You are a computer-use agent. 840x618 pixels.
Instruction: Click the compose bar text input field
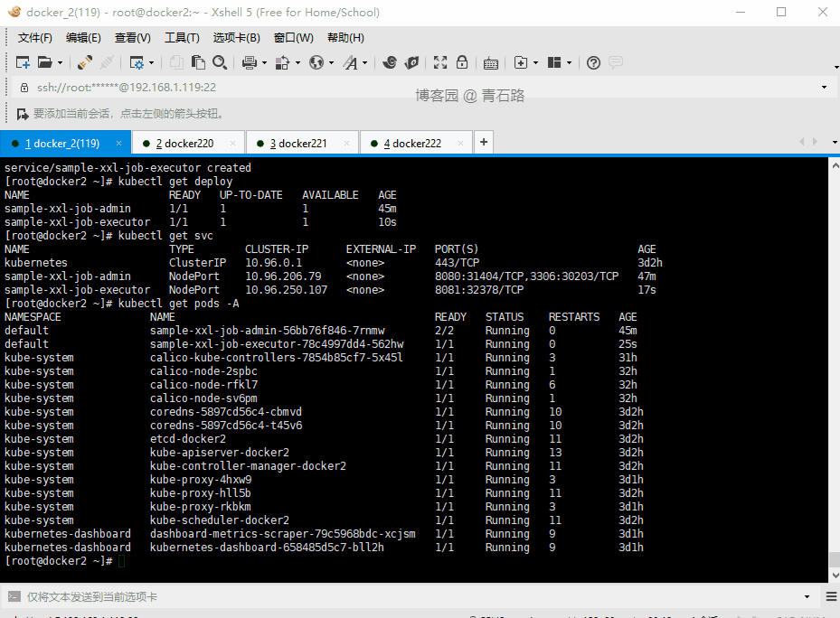click(x=412, y=596)
